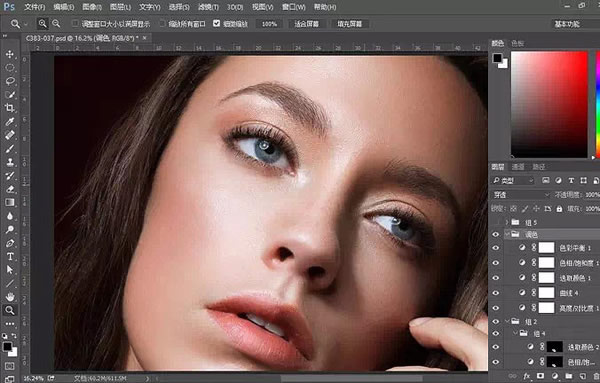Select the Horizontal Type tool
This screenshot has height=383, width=600.
[x=10, y=256]
